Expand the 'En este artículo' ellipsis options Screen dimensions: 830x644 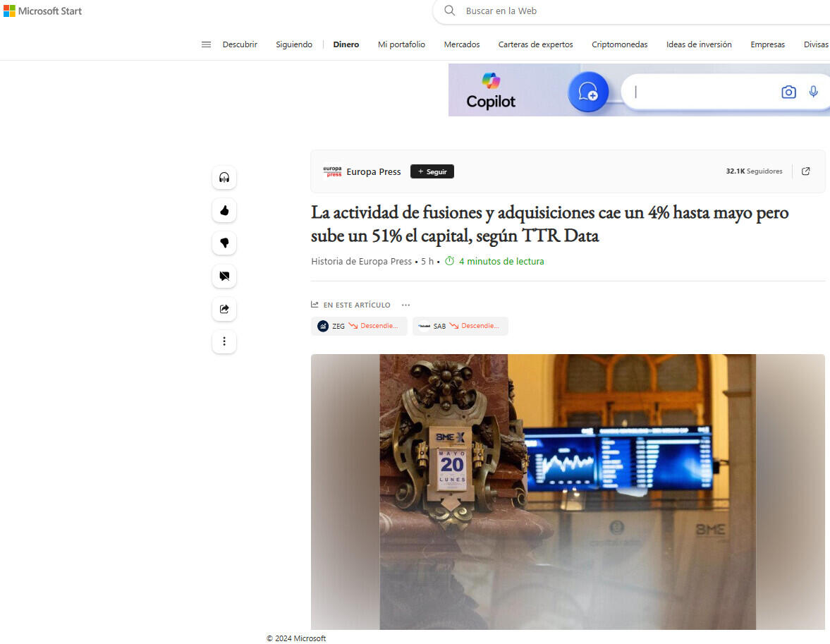click(x=405, y=305)
